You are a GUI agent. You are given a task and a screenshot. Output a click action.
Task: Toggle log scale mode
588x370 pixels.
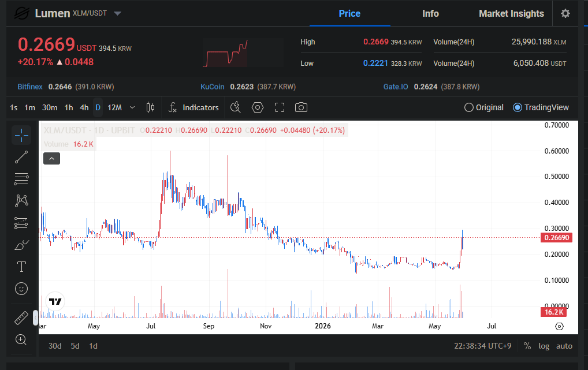pyautogui.click(x=544, y=346)
